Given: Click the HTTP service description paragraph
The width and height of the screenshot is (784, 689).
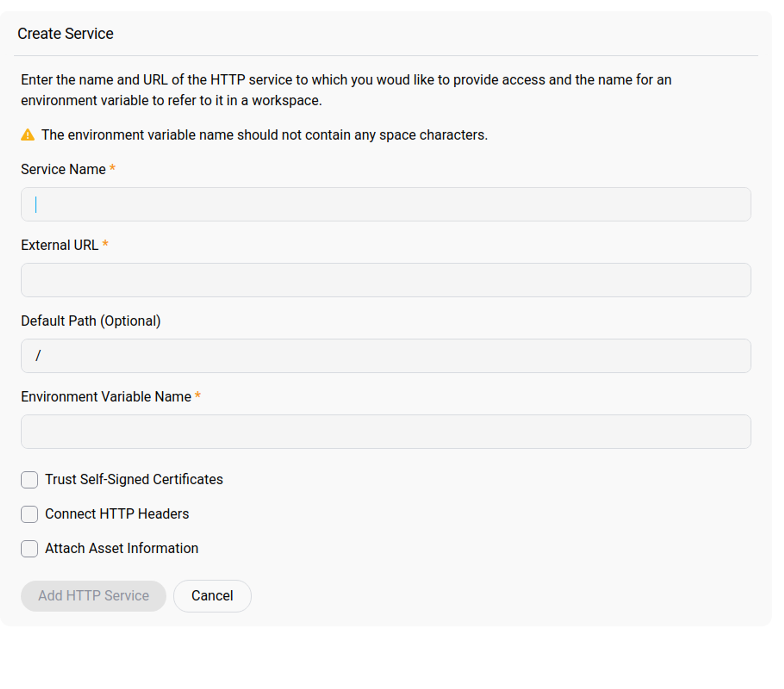Looking at the screenshot, I should pos(345,90).
